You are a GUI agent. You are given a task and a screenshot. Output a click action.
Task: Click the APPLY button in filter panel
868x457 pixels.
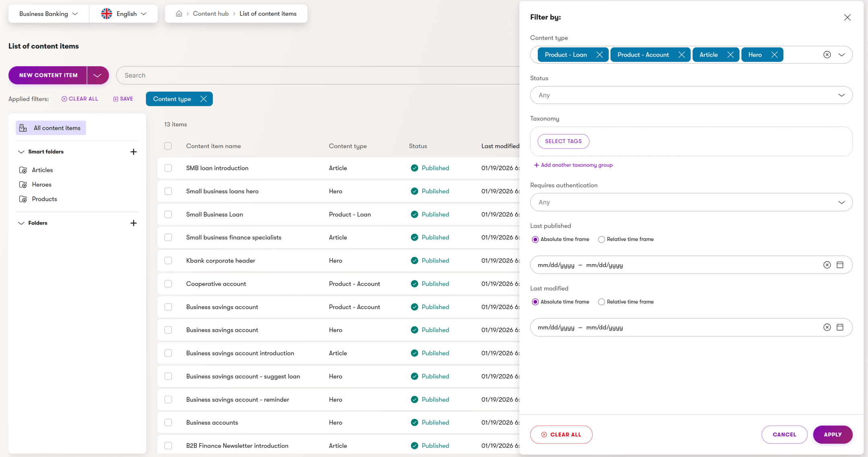click(x=833, y=434)
